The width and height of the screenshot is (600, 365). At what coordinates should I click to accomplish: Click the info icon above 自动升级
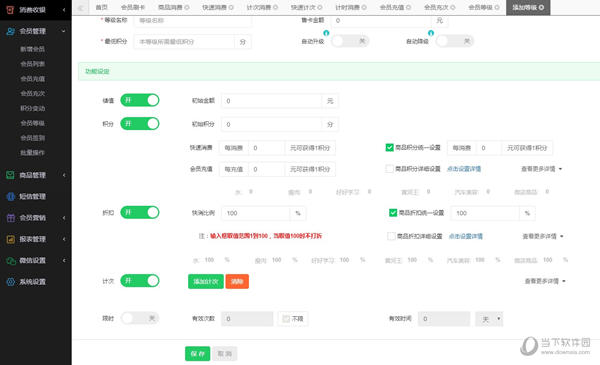(326, 33)
